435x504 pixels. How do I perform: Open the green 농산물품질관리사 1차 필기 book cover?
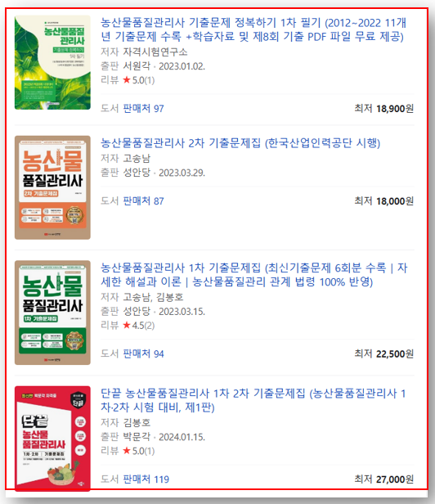point(52,62)
